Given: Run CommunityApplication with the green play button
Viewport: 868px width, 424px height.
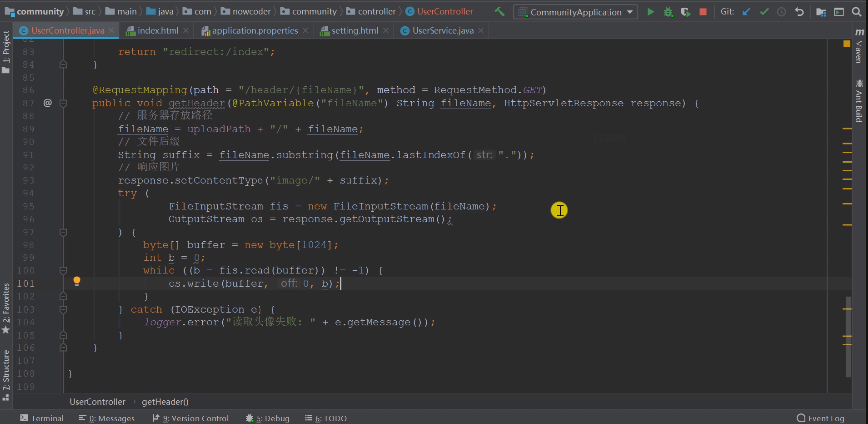Looking at the screenshot, I should point(650,12).
